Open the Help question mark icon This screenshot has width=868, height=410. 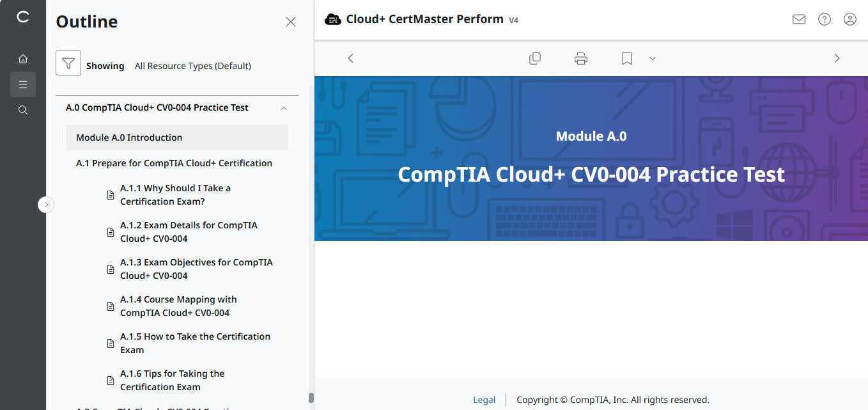click(x=824, y=19)
